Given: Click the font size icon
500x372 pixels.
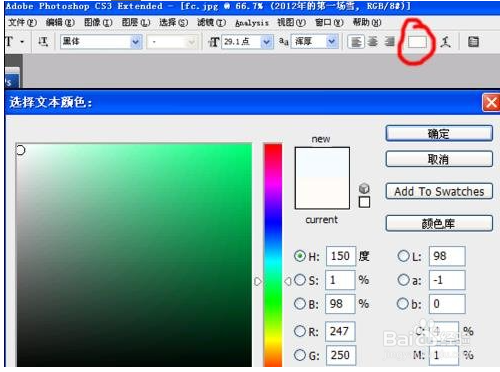Looking at the screenshot, I should tap(213, 42).
